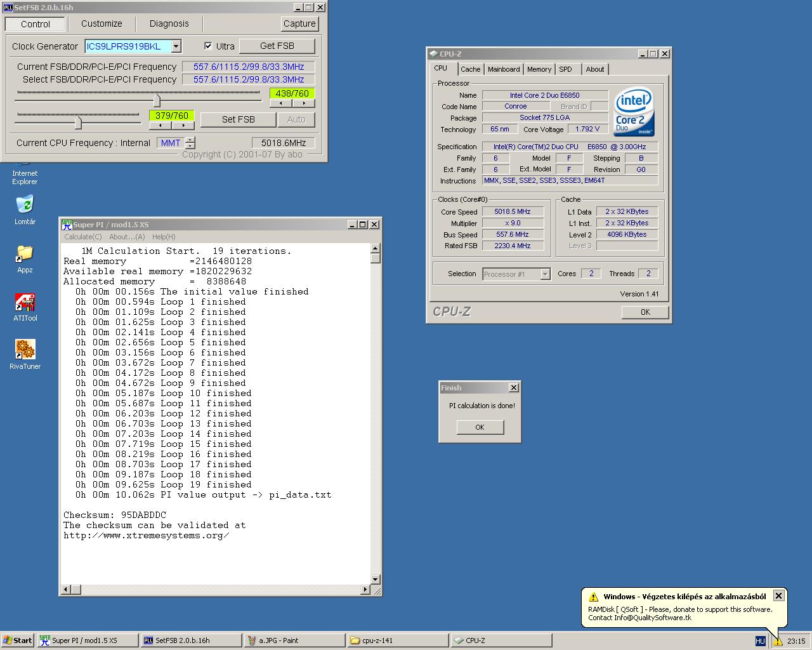This screenshot has width=812, height=650.
Task: Click the CPU-Z title bar icon
Action: click(433, 54)
